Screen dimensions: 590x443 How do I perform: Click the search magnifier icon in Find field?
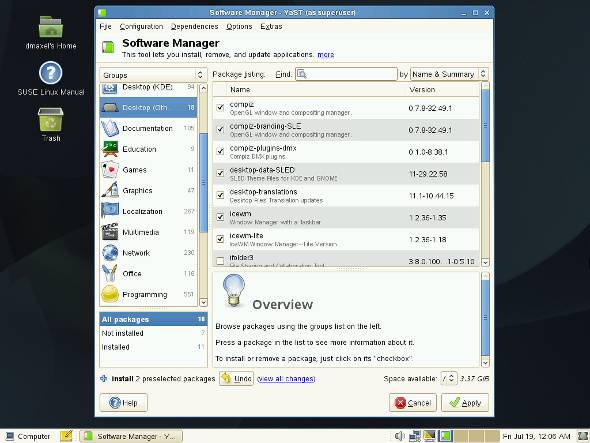click(302, 75)
